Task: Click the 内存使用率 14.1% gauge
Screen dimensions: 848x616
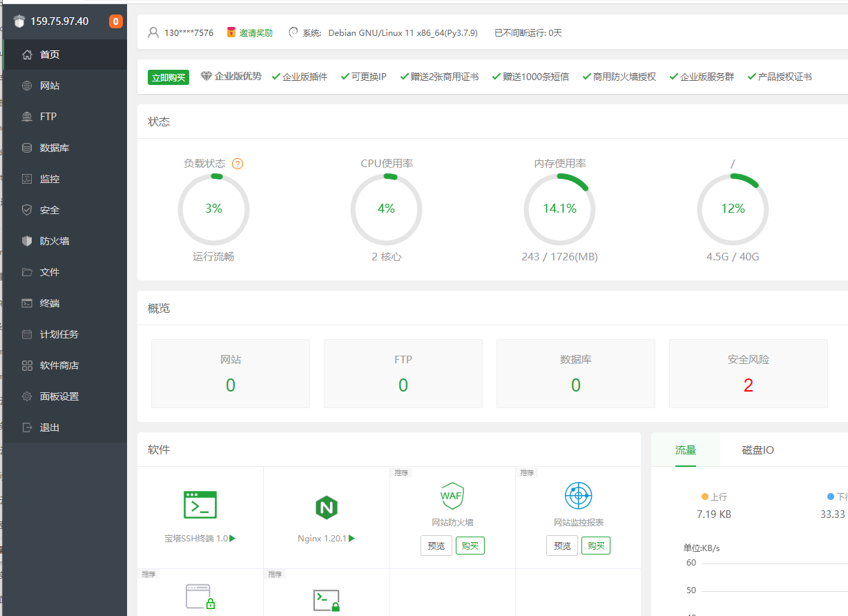Action: click(559, 209)
